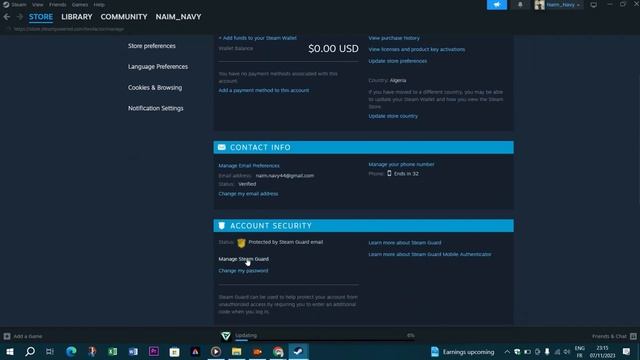Image resolution: width=640 pixels, height=360 pixels.
Task: Click the taskbar clock showing 23:15
Action: (x=602, y=351)
